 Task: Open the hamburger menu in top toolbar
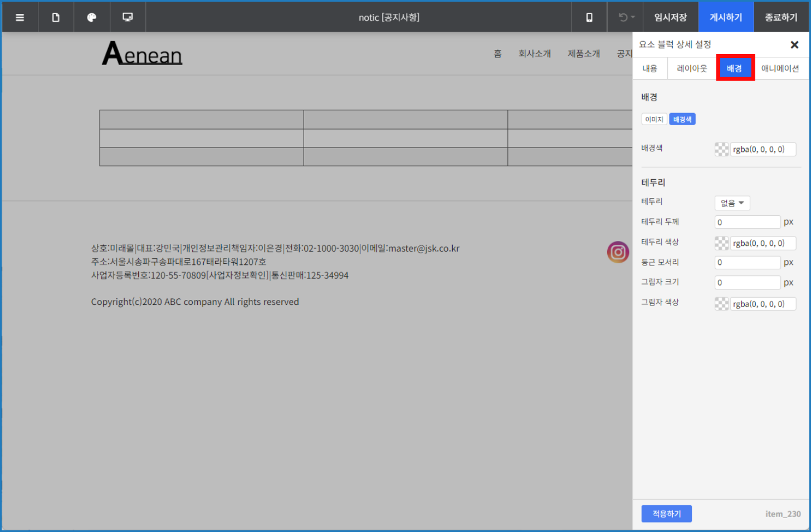pos(20,17)
